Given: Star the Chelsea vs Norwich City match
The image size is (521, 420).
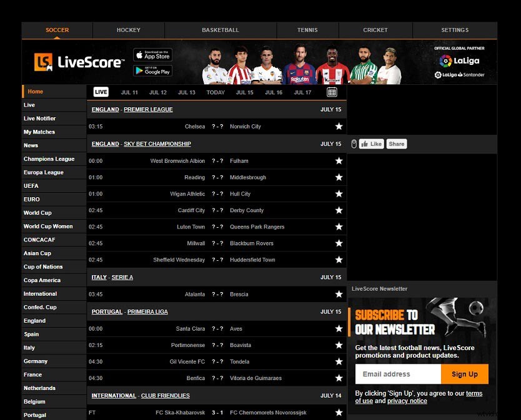Looking at the screenshot, I should [339, 126].
